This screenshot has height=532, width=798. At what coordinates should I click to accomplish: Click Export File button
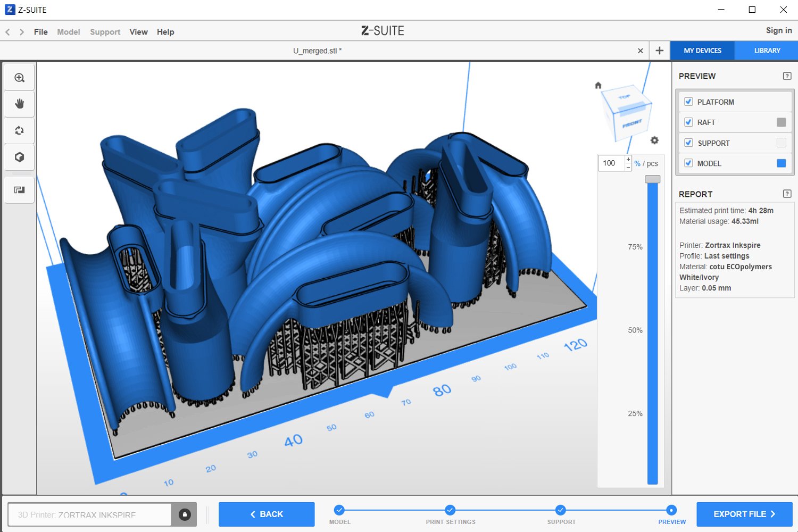(744, 514)
